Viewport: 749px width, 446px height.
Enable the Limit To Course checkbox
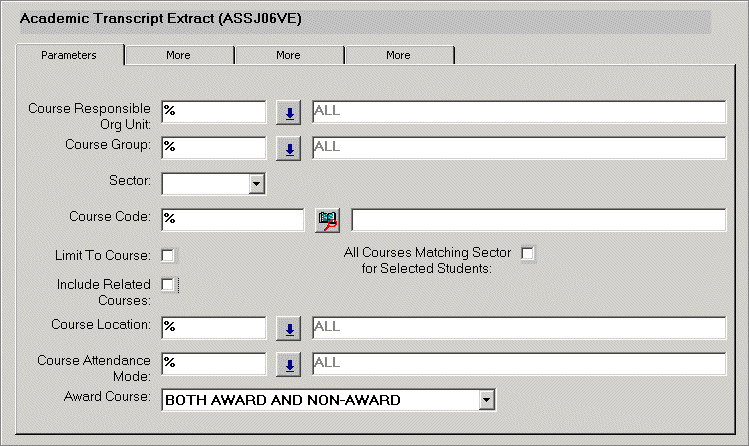[167, 255]
